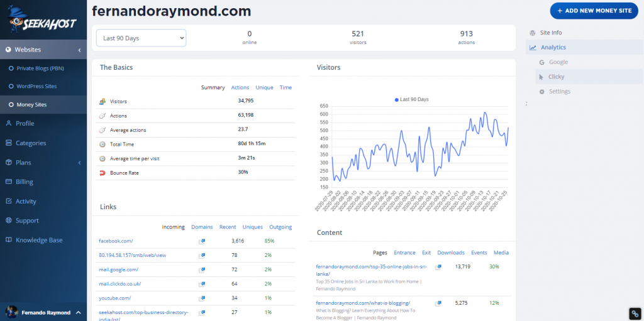
Task: Open top-35-online-jobs-in-sri-lanka page link
Action: (371, 270)
